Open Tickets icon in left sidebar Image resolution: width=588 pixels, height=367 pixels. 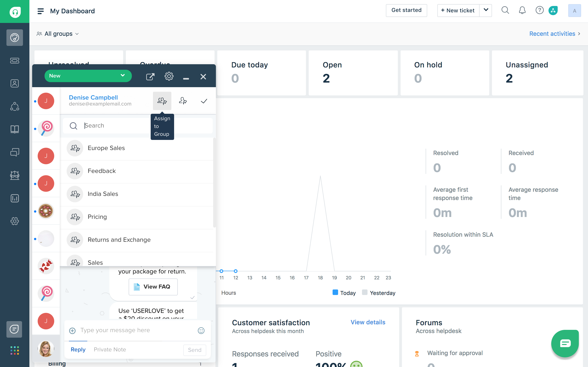(x=14, y=60)
